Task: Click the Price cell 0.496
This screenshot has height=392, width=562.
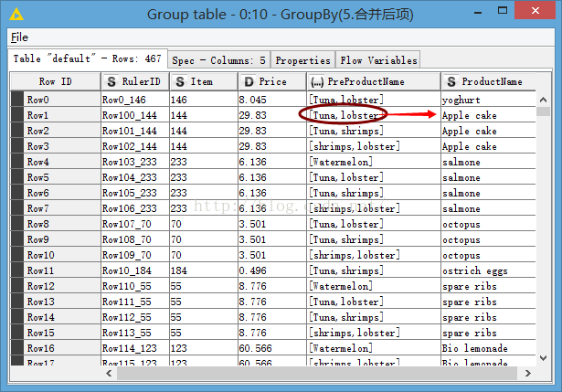Action: pyautogui.click(x=272, y=270)
